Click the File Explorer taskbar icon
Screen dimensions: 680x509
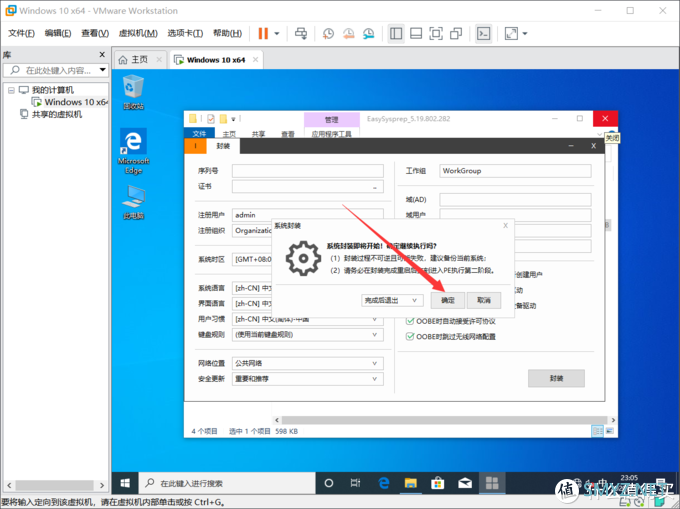point(410,483)
